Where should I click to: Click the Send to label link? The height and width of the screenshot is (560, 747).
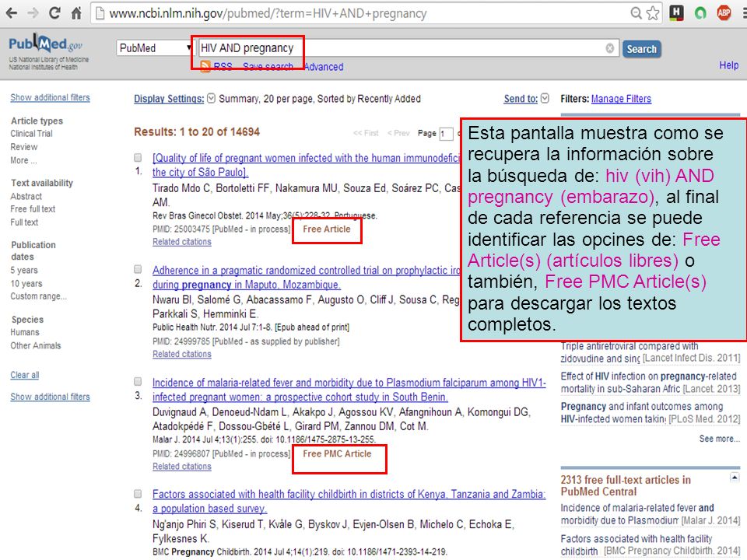(521, 99)
